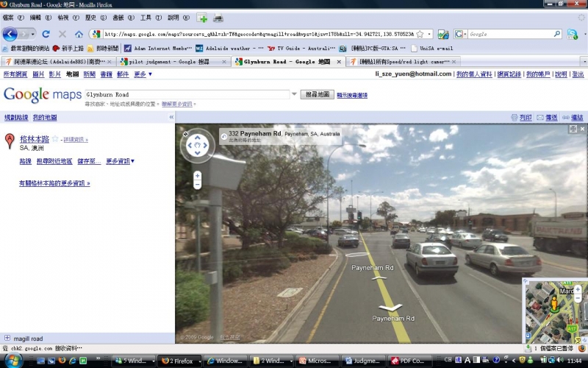
Task: Click the Firefox back navigation button
Action: (10, 34)
